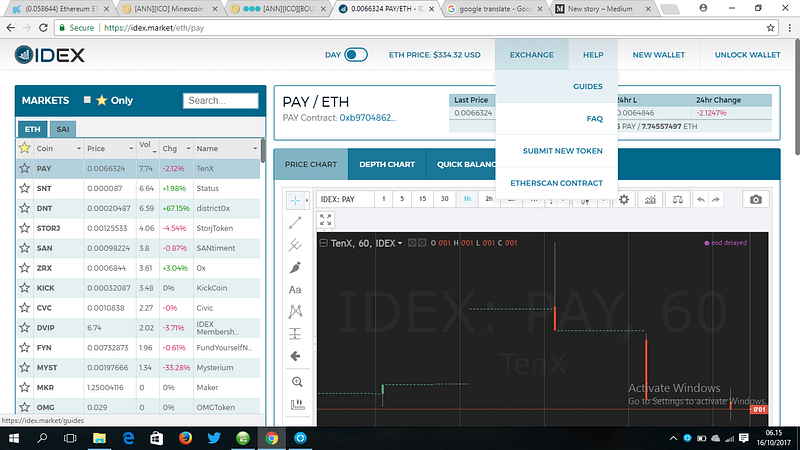Toggle the FYN coin favorite star
This screenshot has height=450, width=800.
click(x=24, y=347)
